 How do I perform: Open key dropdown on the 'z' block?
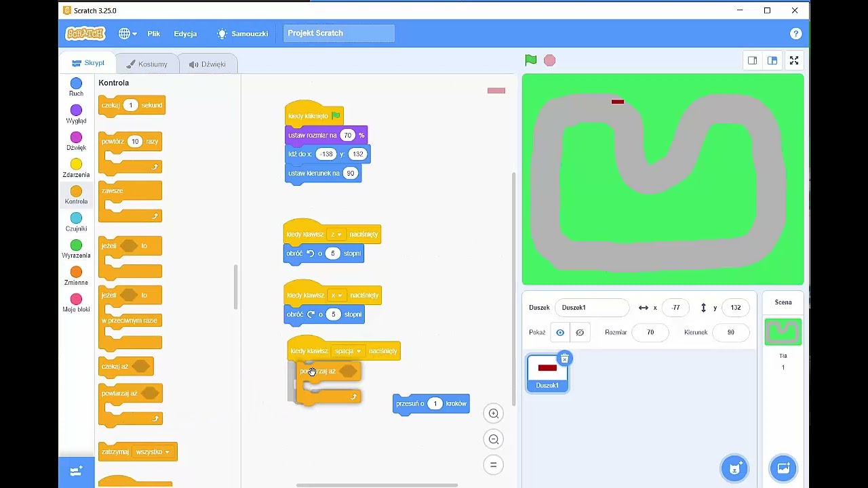[336, 235]
